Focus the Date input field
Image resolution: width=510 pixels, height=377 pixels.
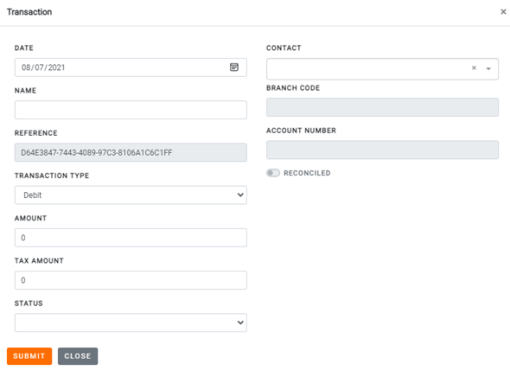[x=131, y=67]
